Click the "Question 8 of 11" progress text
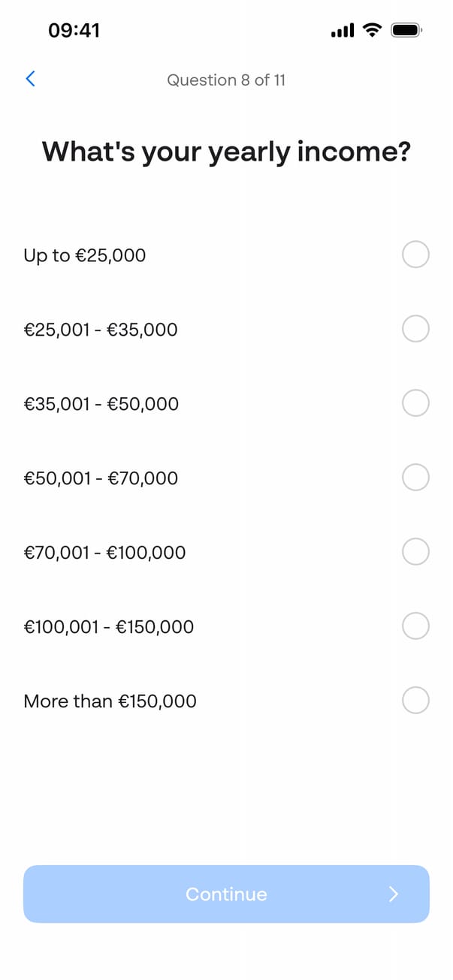Image resolution: width=453 pixels, height=980 pixels. coord(226,80)
